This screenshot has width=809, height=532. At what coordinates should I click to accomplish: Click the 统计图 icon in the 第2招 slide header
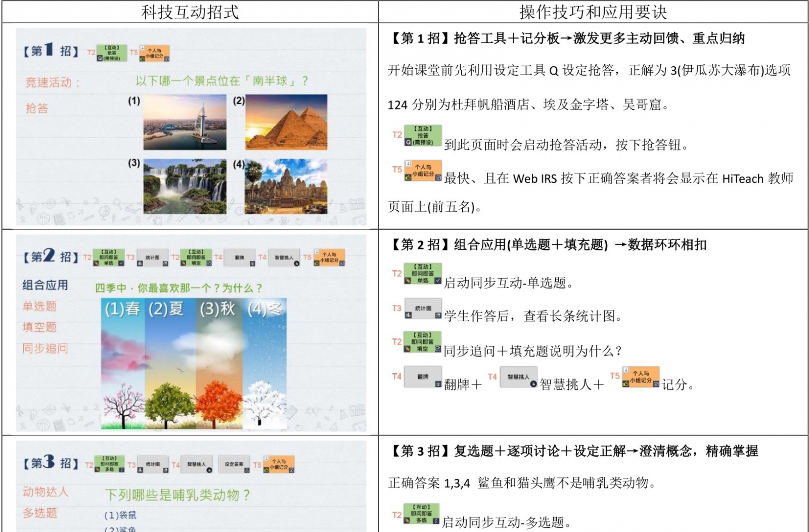[152, 258]
